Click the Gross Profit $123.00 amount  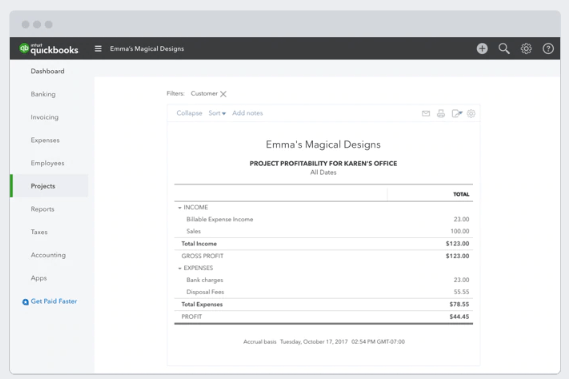457,256
